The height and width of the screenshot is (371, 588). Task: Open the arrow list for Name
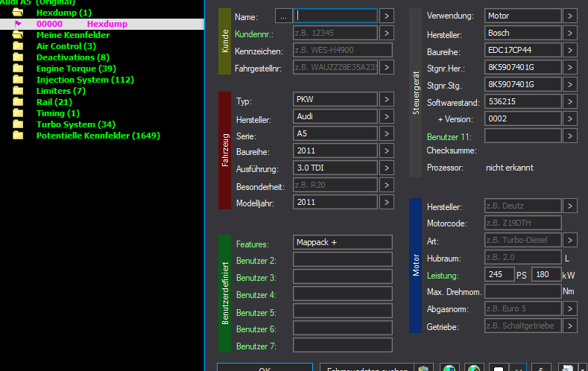[x=387, y=16]
